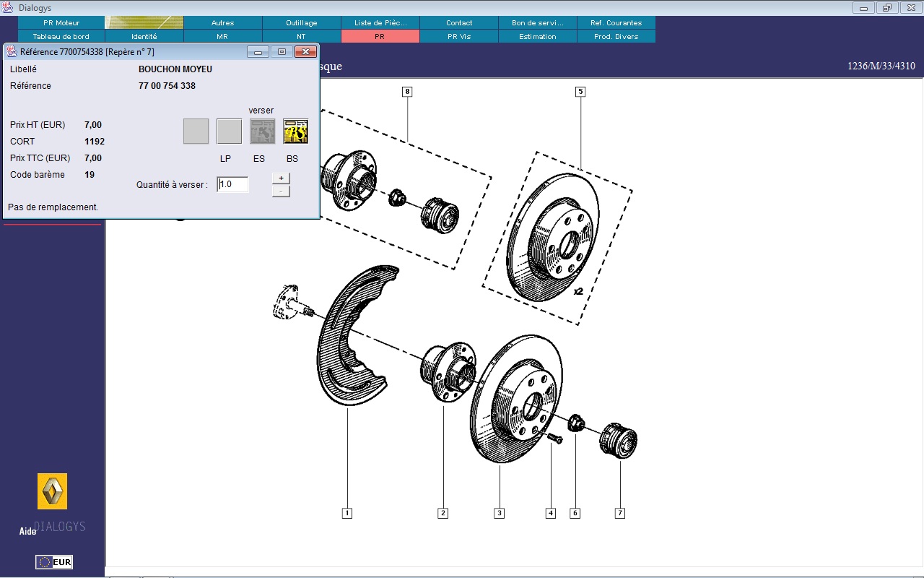Click the Aide help link
The width and height of the screenshot is (924, 578).
27,532
